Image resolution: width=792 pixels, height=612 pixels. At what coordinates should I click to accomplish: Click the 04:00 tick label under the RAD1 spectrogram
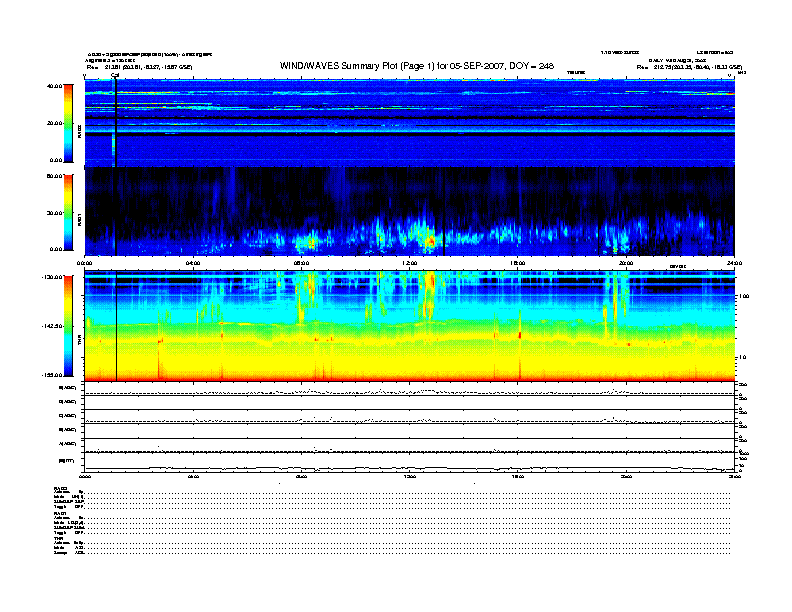click(x=193, y=263)
